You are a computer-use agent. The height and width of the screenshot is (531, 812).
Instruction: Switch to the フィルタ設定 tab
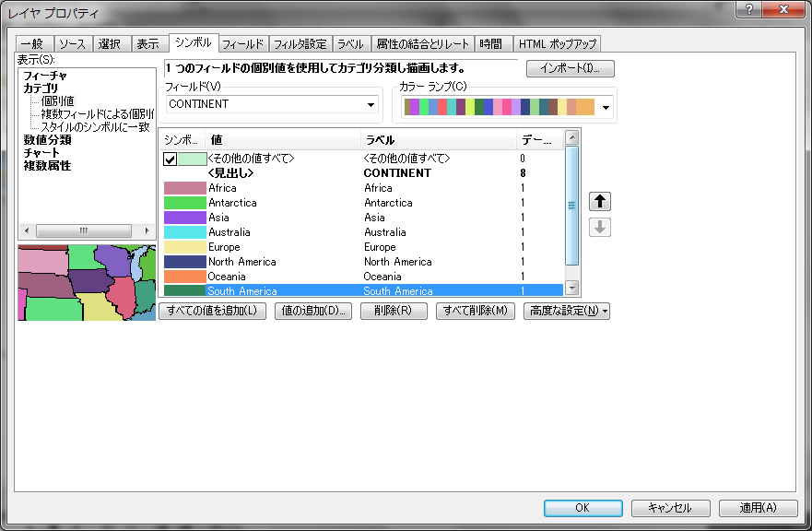[x=300, y=43]
